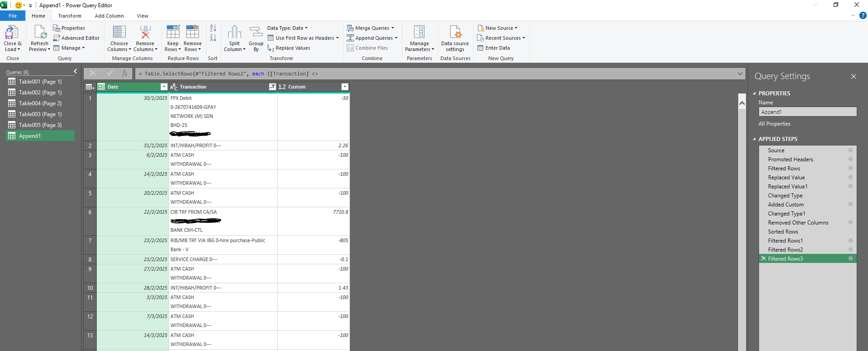
Task: Click the Close & Load icon
Action: tap(12, 33)
